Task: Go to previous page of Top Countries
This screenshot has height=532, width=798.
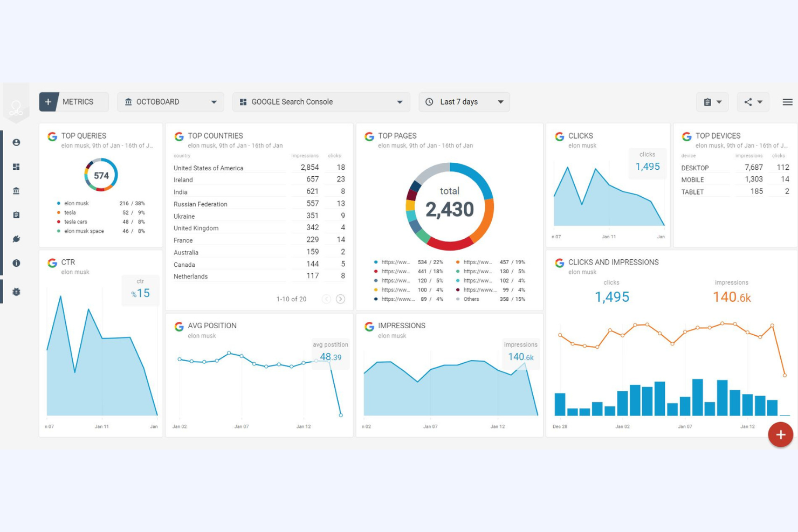Action: pos(326,299)
